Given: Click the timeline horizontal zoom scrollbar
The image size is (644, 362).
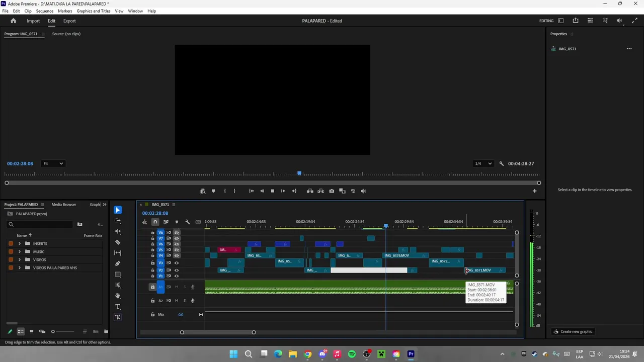Looking at the screenshot, I should click(218, 332).
